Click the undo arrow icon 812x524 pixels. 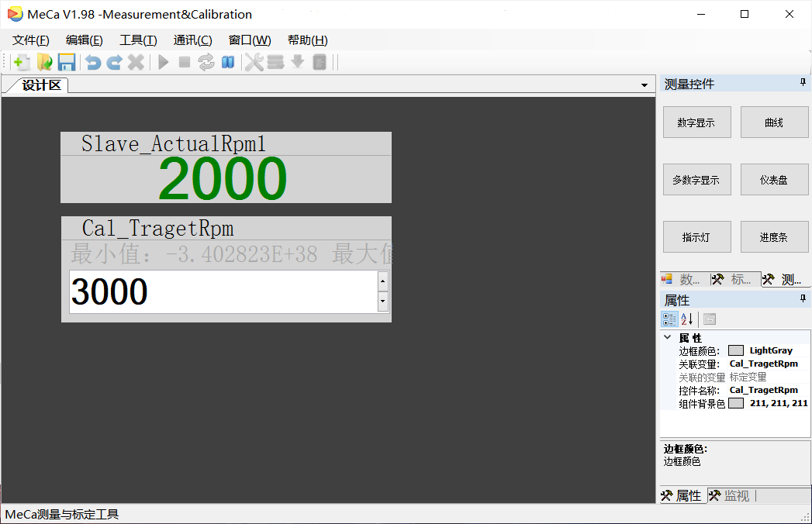[93, 62]
